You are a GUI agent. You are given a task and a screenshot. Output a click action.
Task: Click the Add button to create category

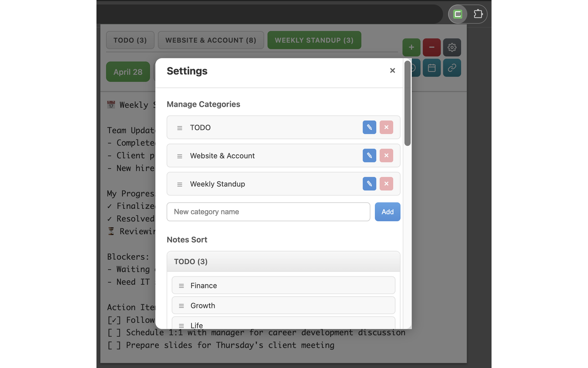pyautogui.click(x=387, y=212)
